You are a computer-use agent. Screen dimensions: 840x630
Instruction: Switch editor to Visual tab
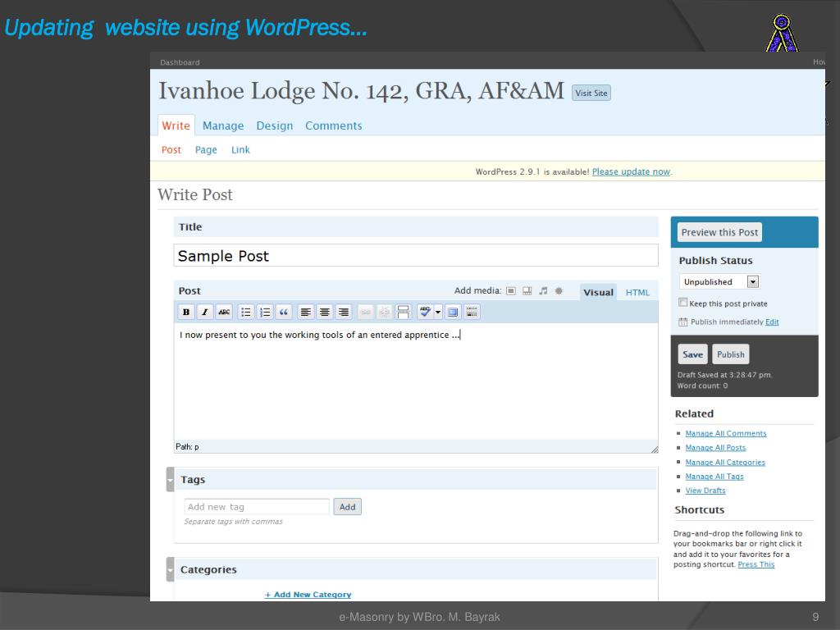coord(598,293)
